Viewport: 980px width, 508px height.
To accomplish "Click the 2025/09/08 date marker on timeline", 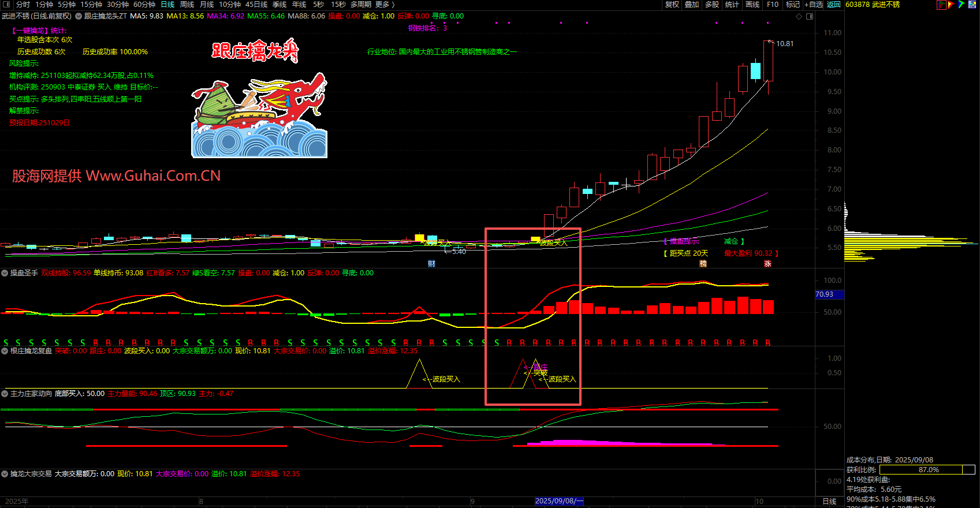I will click(558, 501).
